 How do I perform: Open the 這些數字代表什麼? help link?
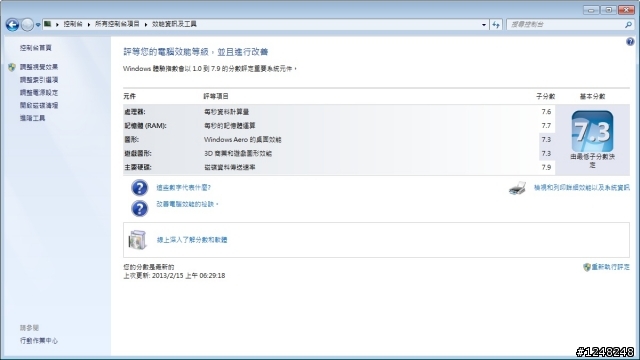(183, 188)
